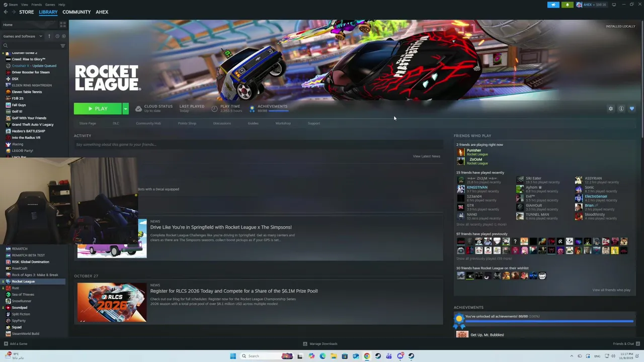Open the announcements megaphone button
Viewport: 644px width, 362px height.
tap(553, 5)
